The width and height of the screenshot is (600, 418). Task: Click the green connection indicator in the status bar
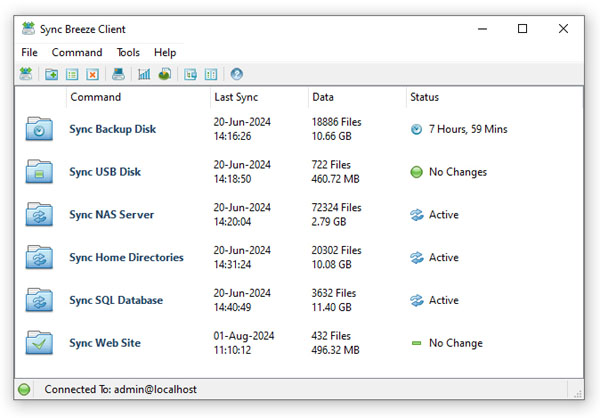(x=24, y=390)
